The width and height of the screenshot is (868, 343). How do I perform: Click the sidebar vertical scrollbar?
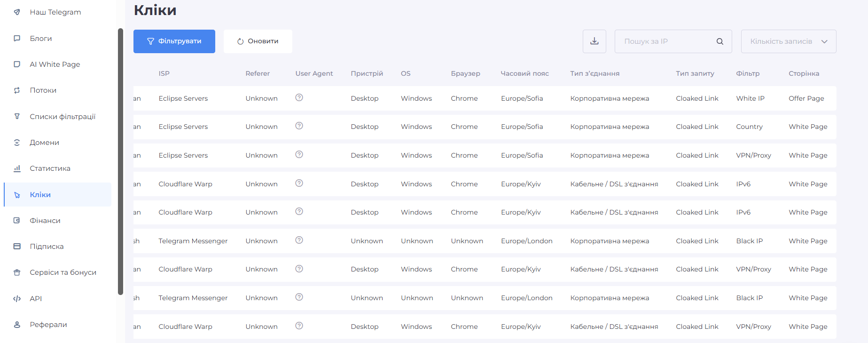(120, 160)
